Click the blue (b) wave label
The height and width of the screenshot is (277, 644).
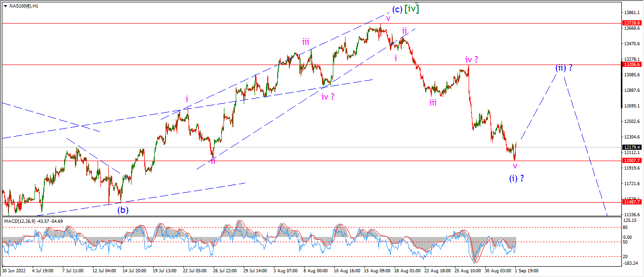pyautogui.click(x=123, y=210)
